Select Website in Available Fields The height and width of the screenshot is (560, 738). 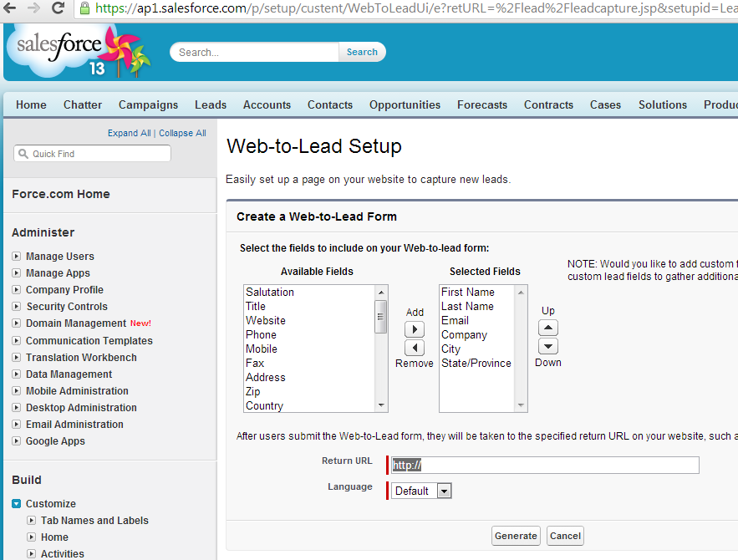(266, 320)
